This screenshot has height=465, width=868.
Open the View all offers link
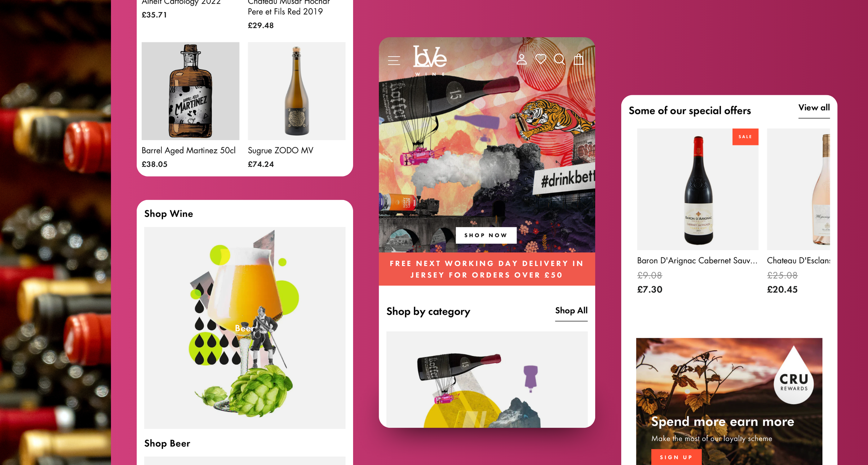814,108
